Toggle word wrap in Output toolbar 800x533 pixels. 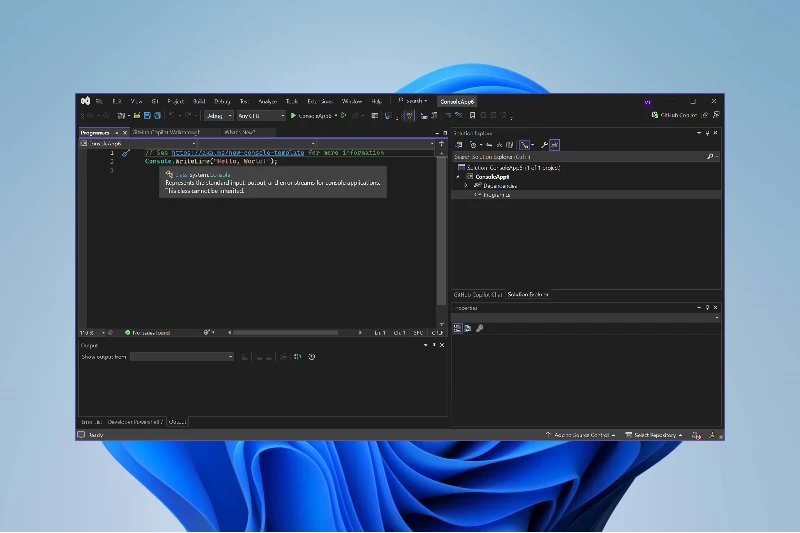[297, 357]
